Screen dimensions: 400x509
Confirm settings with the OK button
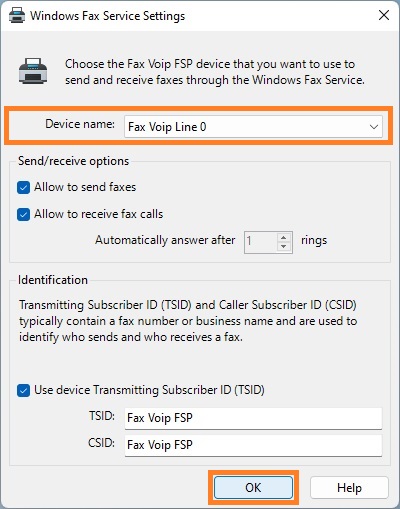[x=253, y=488]
